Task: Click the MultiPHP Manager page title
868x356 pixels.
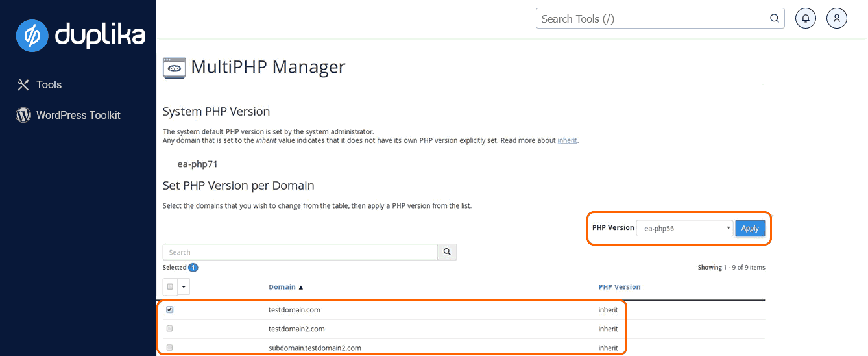Action: point(268,67)
